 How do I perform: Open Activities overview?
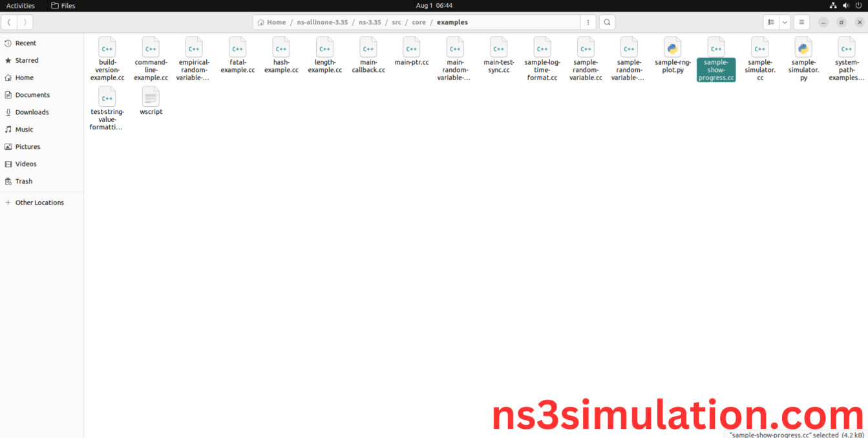21,5
